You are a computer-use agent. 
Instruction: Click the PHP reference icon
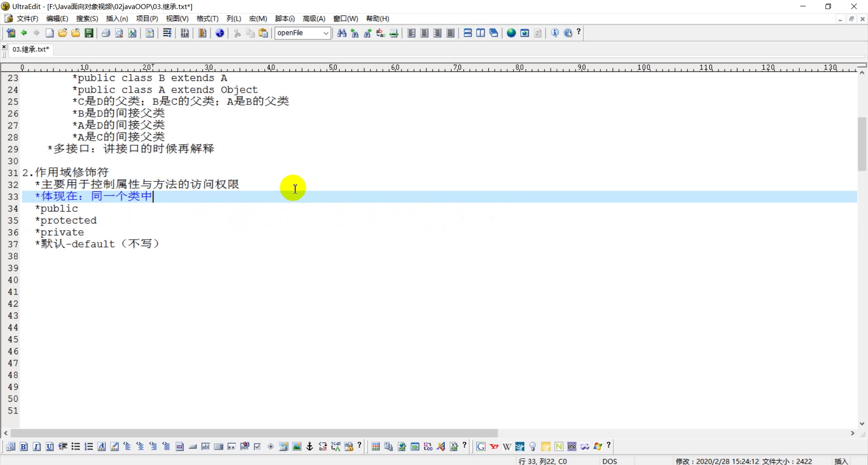[572, 446]
